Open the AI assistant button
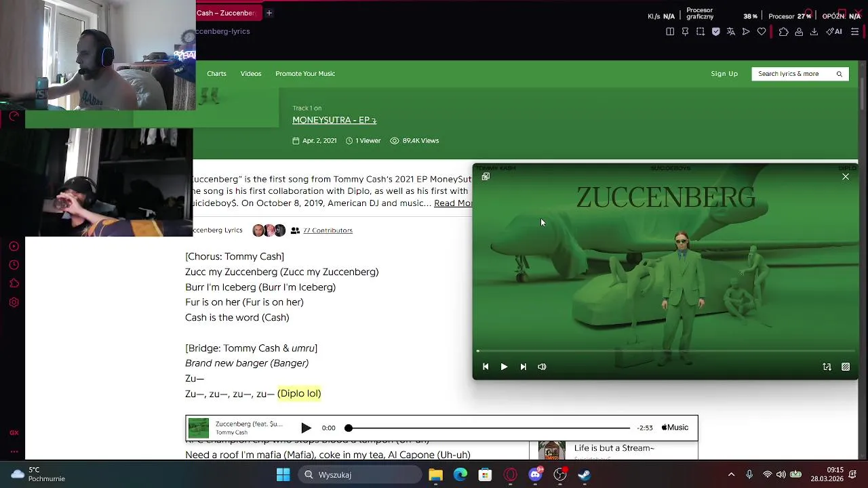868x488 pixels. pyautogui.click(x=834, y=31)
